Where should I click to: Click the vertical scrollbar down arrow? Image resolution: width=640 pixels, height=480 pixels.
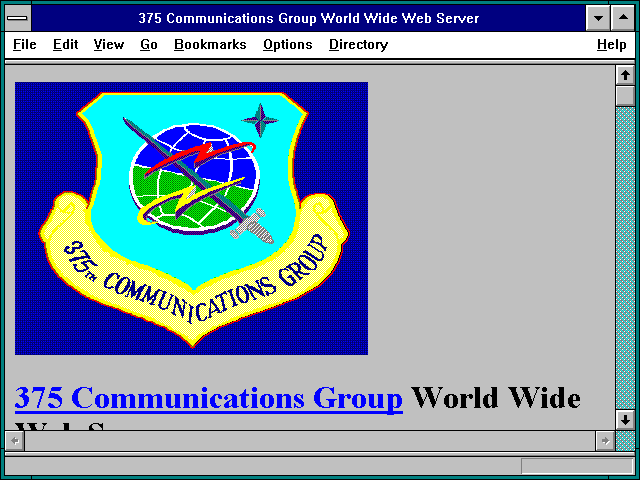click(x=625, y=420)
